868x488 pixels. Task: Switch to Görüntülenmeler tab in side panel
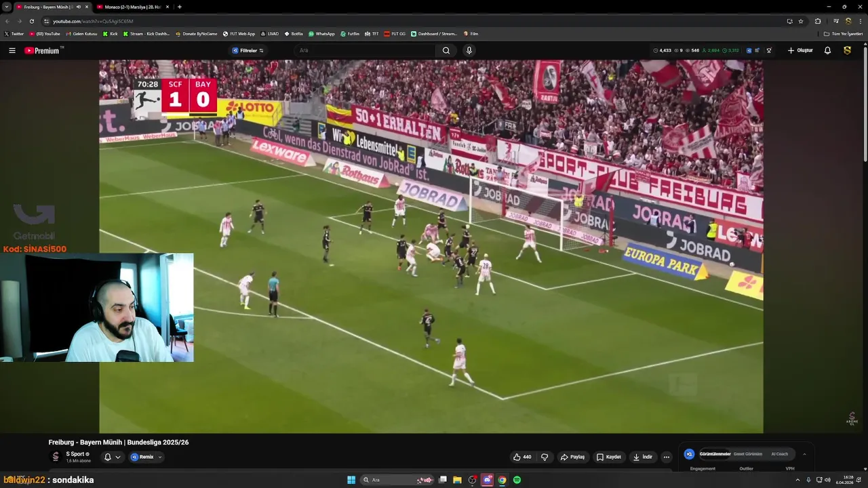point(715,454)
